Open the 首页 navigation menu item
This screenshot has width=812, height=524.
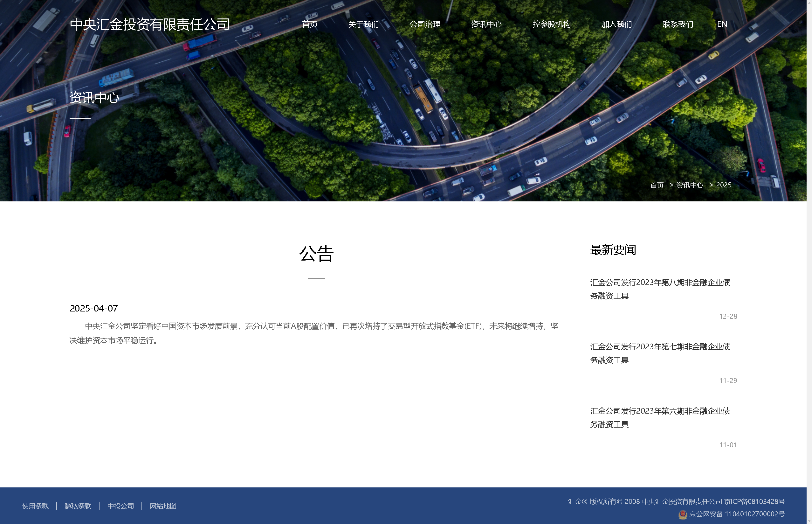click(x=309, y=24)
